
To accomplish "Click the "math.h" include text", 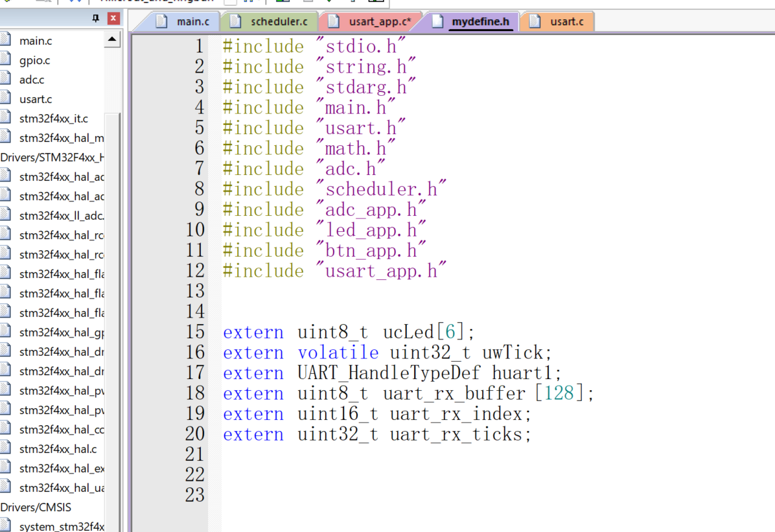I will pos(356,148).
